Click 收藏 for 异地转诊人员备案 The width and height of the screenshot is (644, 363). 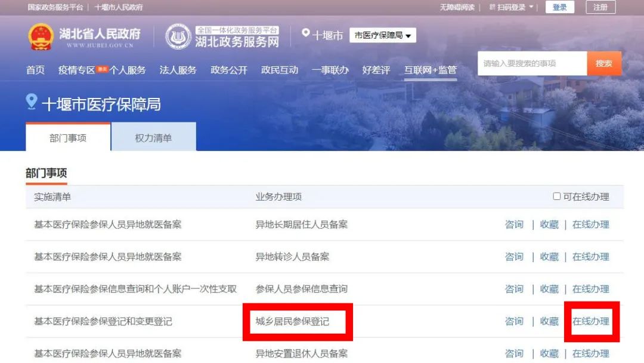549,257
